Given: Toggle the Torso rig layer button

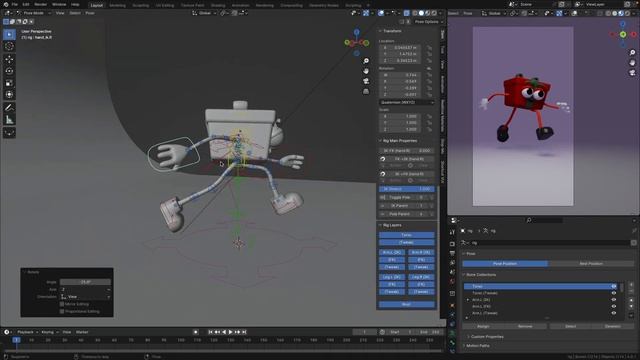Looking at the screenshot, I should coord(407,235).
